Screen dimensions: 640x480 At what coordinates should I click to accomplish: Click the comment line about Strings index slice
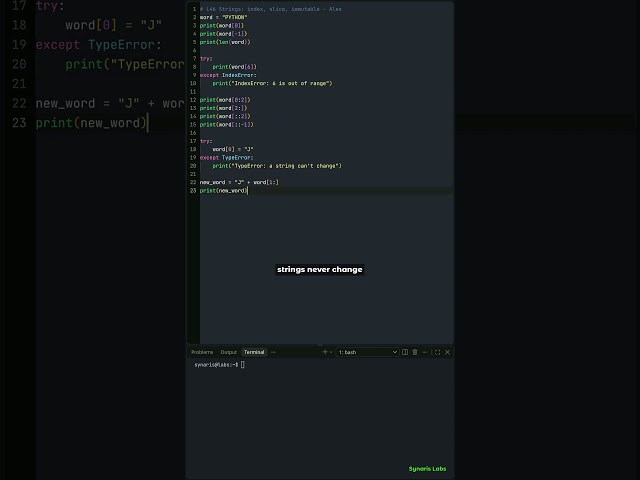click(x=271, y=9)
